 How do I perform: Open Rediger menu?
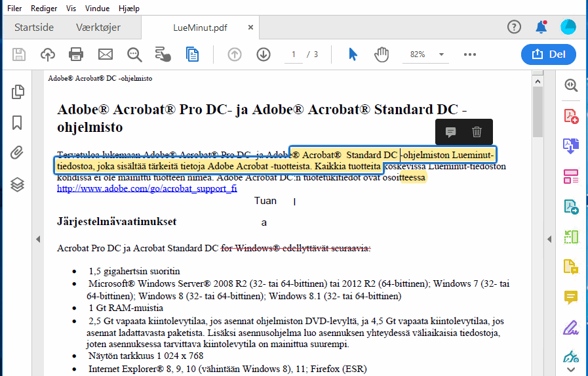[x=44, y=9]
